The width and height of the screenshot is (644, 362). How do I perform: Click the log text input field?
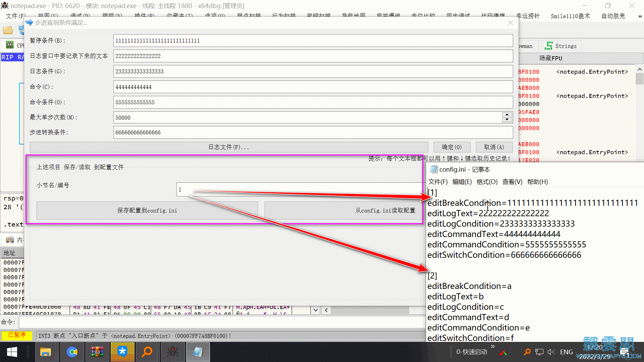click(x=313, y=56)
